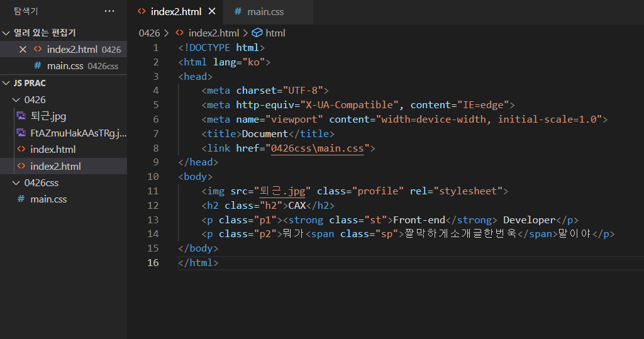Click the X-UA-Compatible value in code
Screen dimensions: 644x339
[349, 105]
